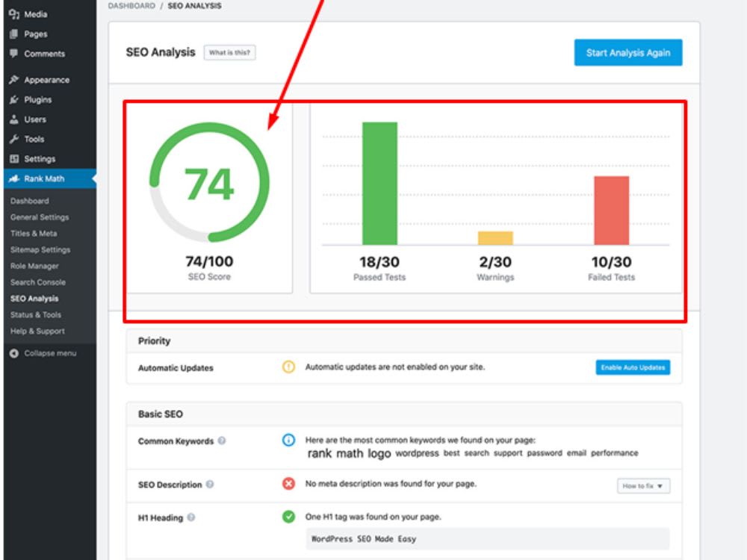Open Help & Support submenu item
Image resolution: width=747 pixels, height=560 pixels.
pos(37,331)
